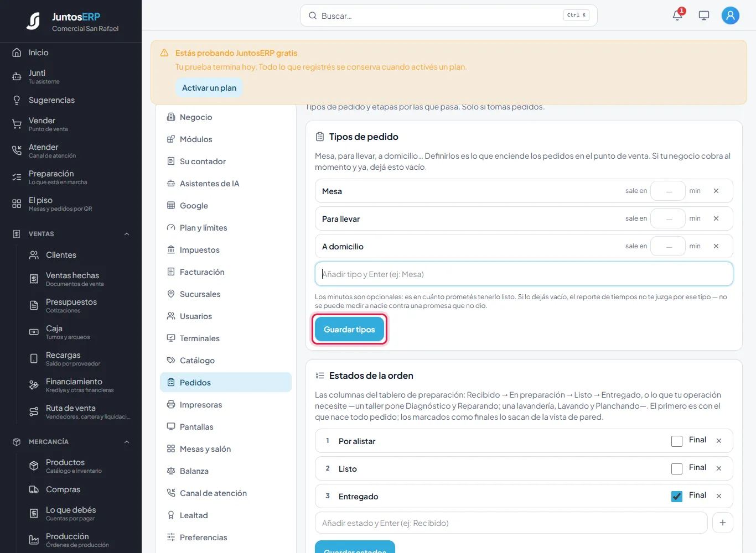Open Facturación settings
756x553 pixels.
(x=226, y=272)
